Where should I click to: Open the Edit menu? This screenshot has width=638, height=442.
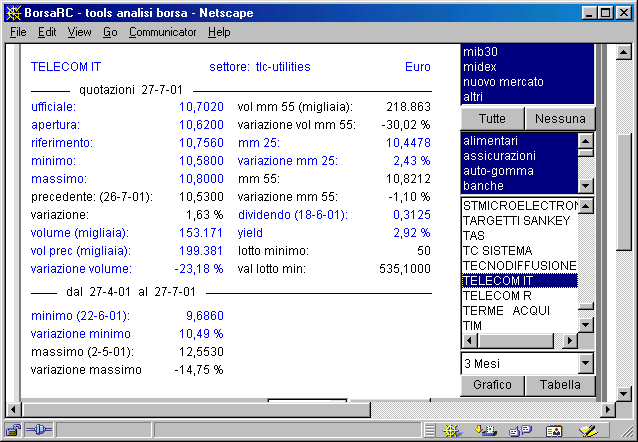click(x=47, y=32)
